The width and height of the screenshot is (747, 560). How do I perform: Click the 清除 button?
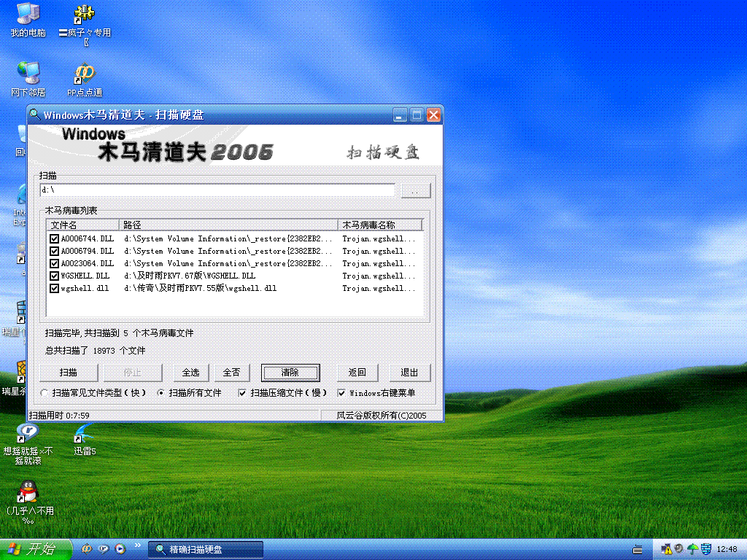290,373
